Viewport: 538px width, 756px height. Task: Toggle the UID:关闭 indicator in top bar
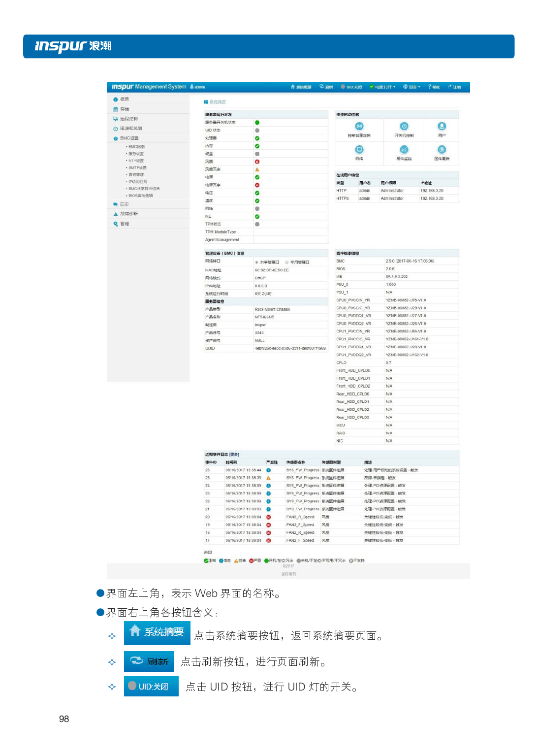(351, 87)
